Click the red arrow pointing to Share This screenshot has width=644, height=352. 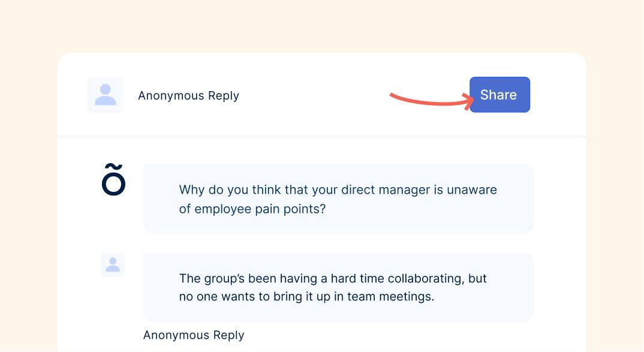431,101
